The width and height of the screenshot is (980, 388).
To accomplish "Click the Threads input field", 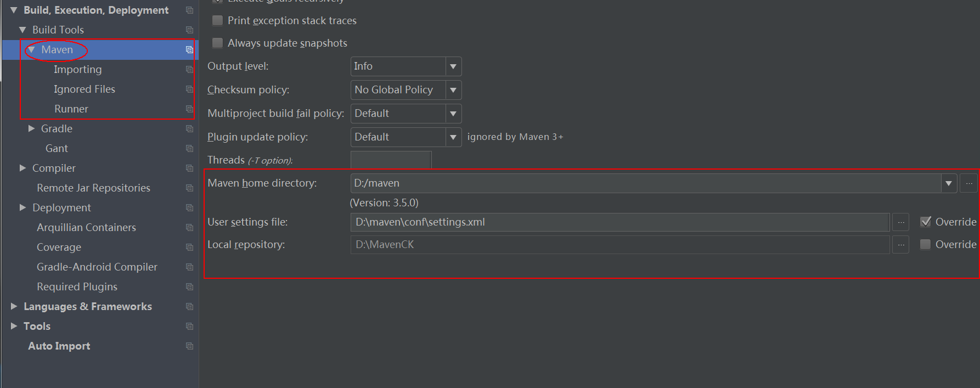I will tap(391, 160).
